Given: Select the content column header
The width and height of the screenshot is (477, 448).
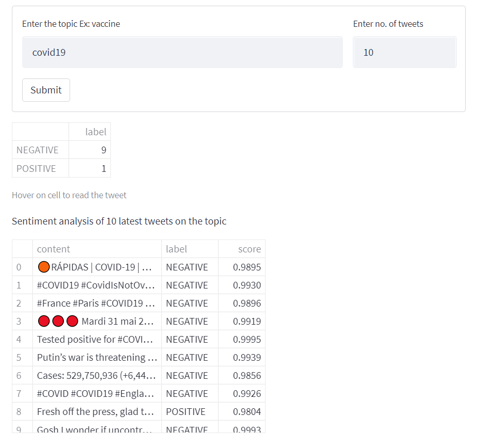Looking at the screenshot, I should 54,249.
